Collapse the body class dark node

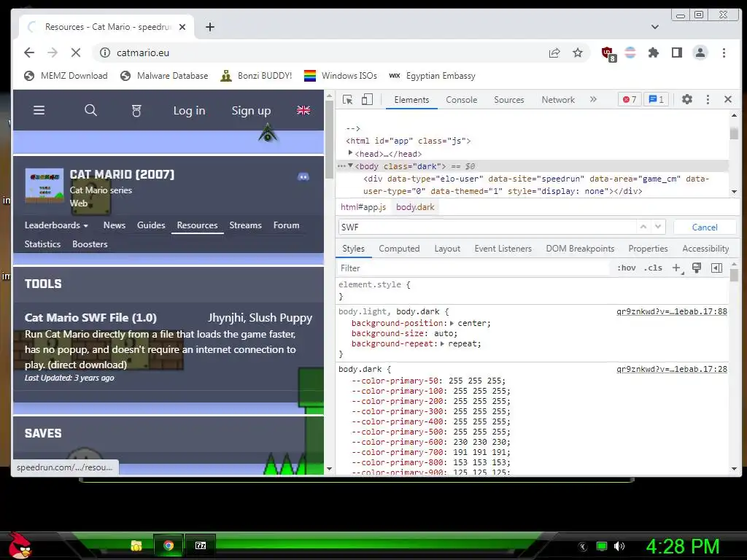point(351,166)
